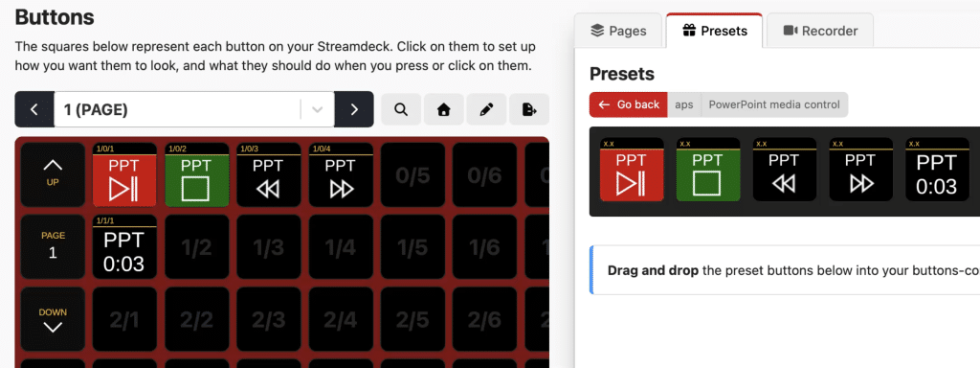
Task: Select empty grid button 0/6
Action: (484, 174)
